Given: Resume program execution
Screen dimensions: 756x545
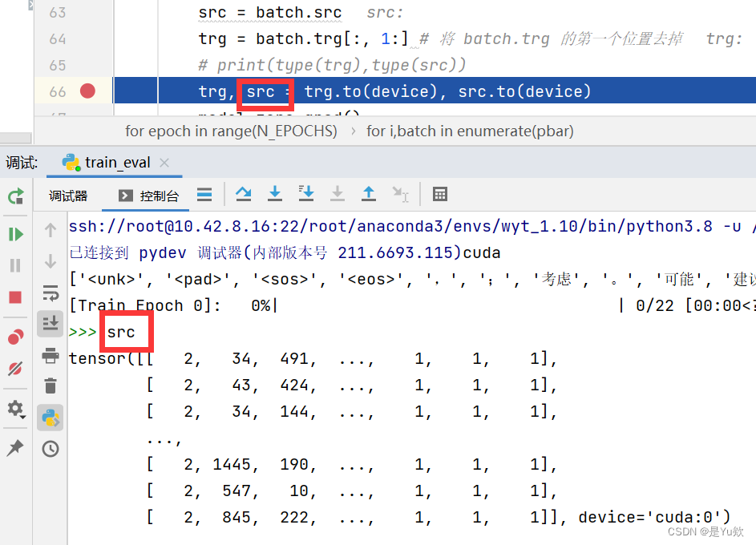Looking at the screenshot, I should pyautogui.click(x=15, y=234).
